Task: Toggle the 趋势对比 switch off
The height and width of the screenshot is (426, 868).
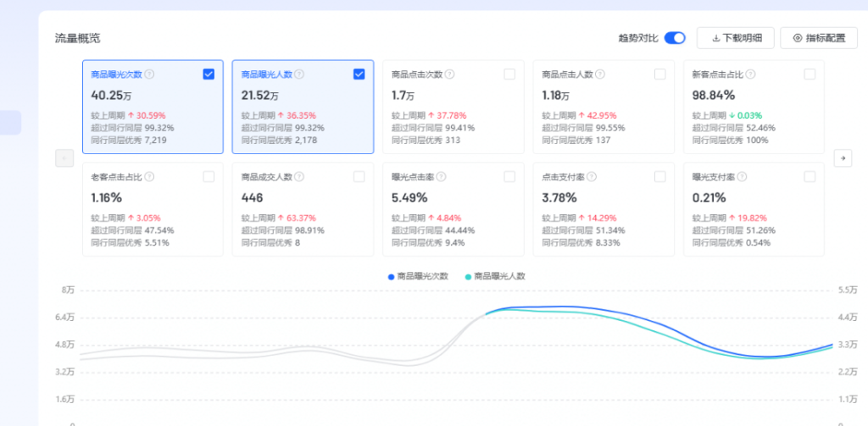Action: (675, 38)
